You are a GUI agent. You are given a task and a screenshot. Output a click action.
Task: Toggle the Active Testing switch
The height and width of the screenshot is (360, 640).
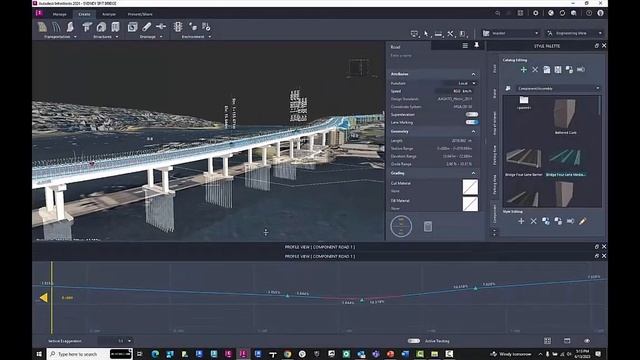[x=413, y=341]
